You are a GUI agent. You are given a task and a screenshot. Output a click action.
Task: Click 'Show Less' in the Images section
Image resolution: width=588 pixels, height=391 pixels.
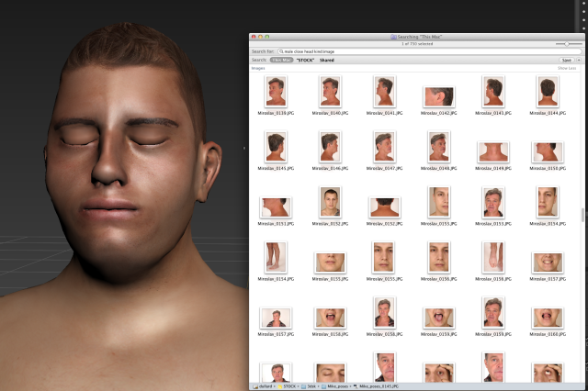coord(567,68)
